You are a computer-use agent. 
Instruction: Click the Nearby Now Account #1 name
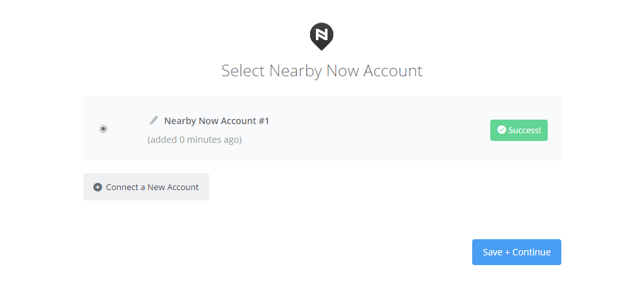pyautogui.click(x=216, y=121)
